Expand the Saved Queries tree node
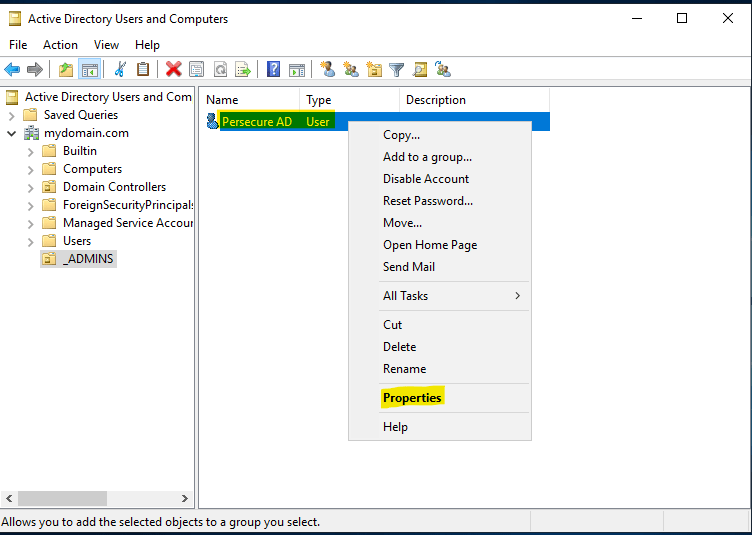This screenshot has width=752, height=535. point(11,115)
